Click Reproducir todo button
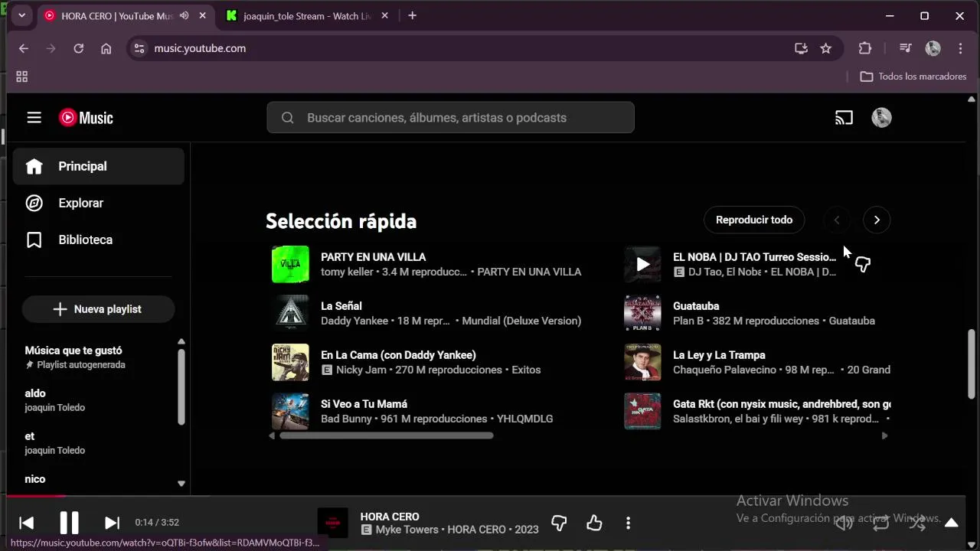 (x=754, y=220)
